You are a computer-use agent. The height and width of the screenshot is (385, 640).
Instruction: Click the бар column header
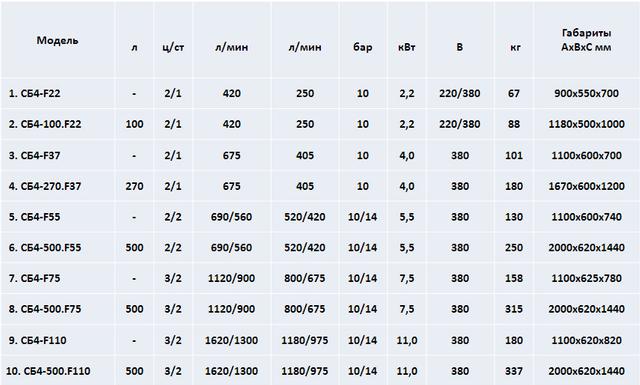pos(362,47)
